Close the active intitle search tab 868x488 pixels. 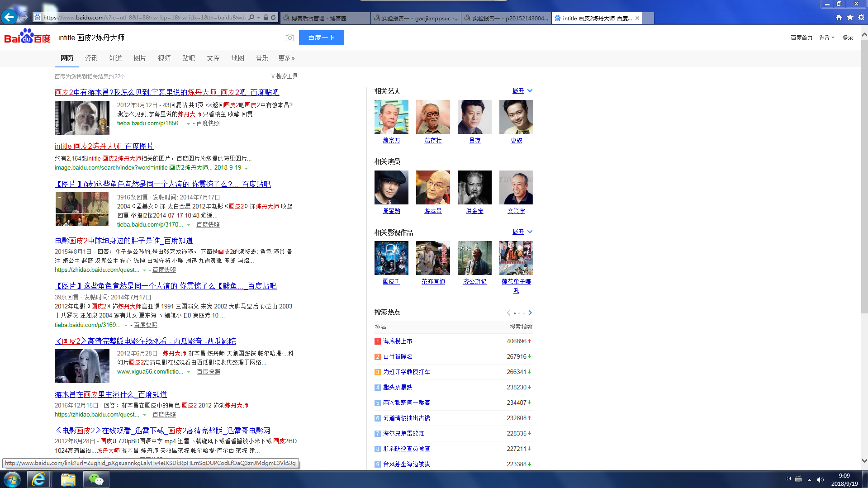tap(637, 18)
